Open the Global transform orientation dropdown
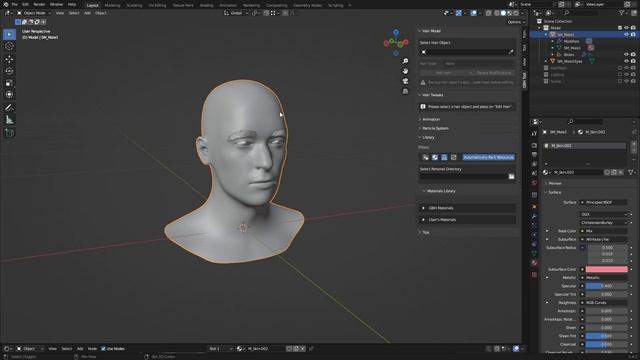The image size is (640, 360). (x=236, y=13)
